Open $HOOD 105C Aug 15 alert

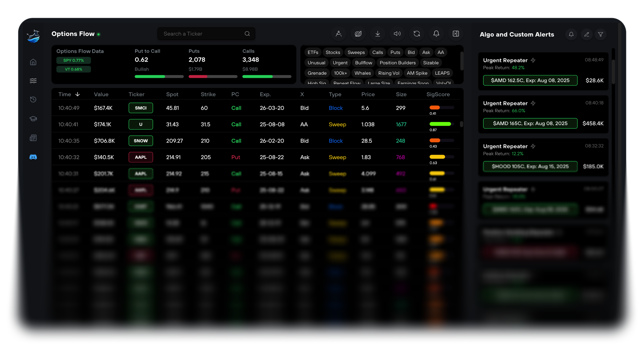click(530, 167)
